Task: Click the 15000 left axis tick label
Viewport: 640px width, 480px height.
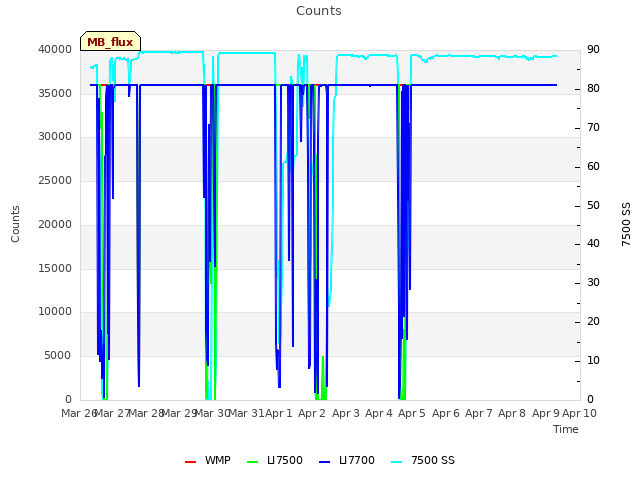Action: point(55,268)
